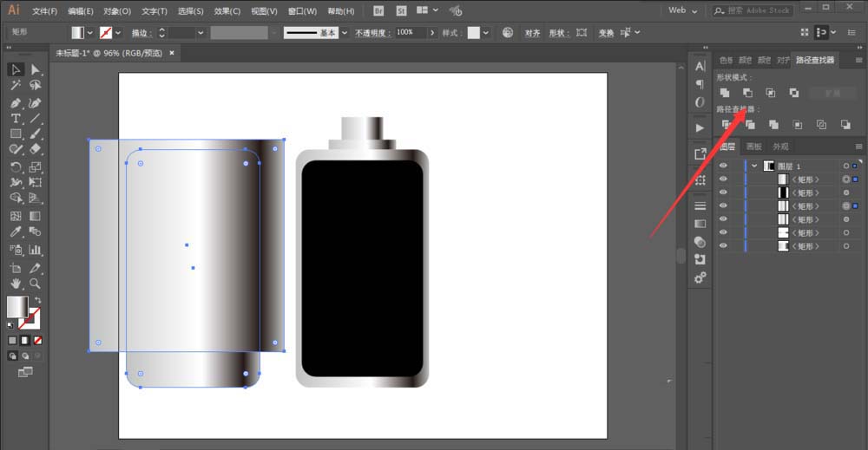
Task: Choose the Gradient tool in toolbox
Action: (36, 216)
